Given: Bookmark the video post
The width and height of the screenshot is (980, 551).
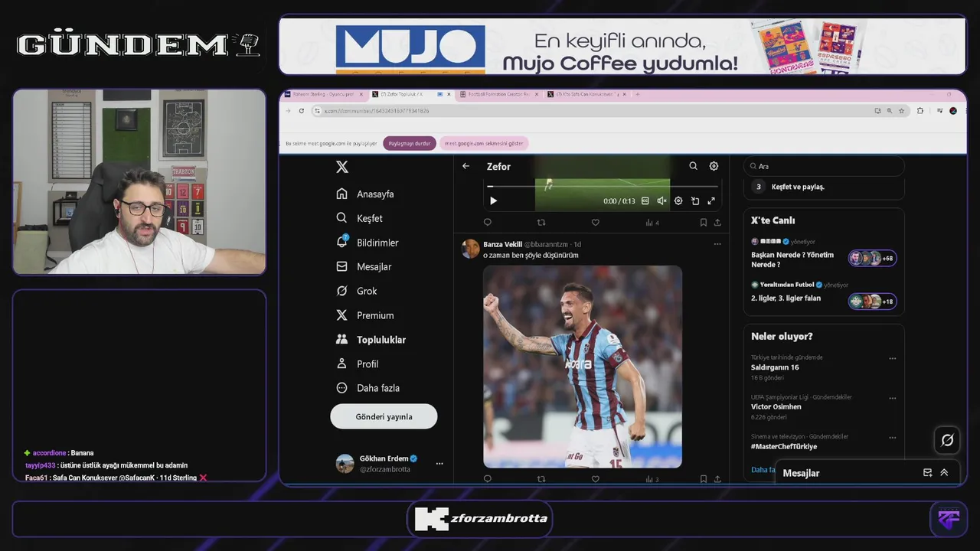Looking at the screenshot, I should pos(703,223).
